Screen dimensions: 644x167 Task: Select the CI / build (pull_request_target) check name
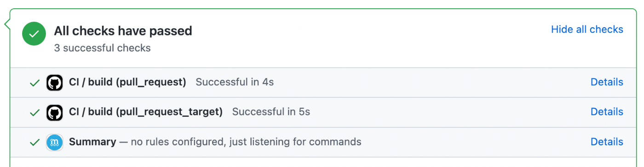(x=146, y=112)
